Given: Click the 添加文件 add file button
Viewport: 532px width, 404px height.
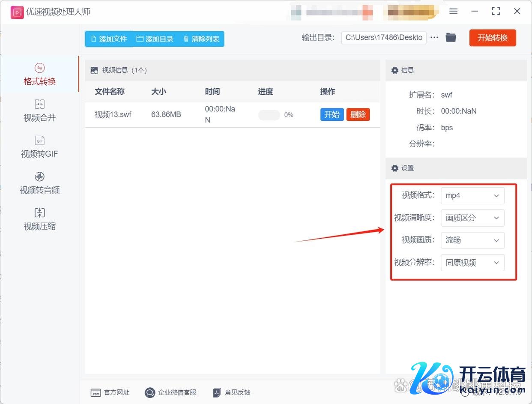Looking at the screenshot, I should [109, 39].
